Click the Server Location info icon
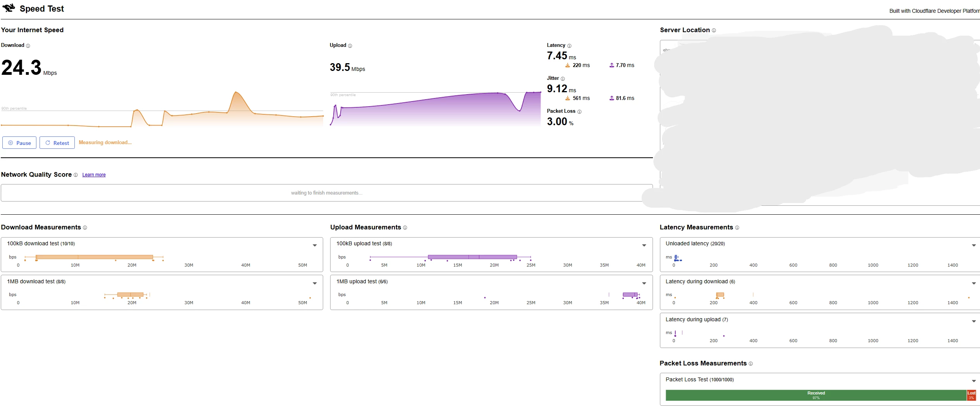This screenshot has height=410, width=980. coord(714,30)
